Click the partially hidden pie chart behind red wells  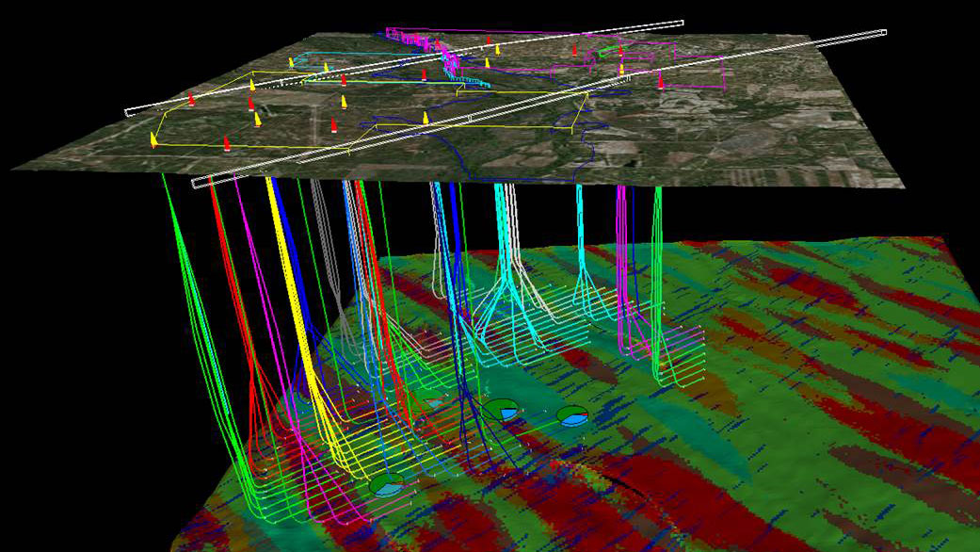tap(432, 401)
